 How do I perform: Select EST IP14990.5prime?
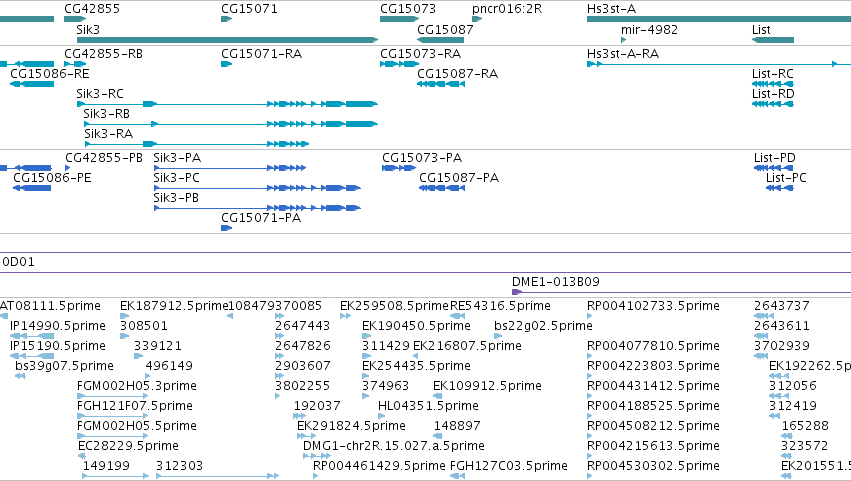tap(58, 326)
